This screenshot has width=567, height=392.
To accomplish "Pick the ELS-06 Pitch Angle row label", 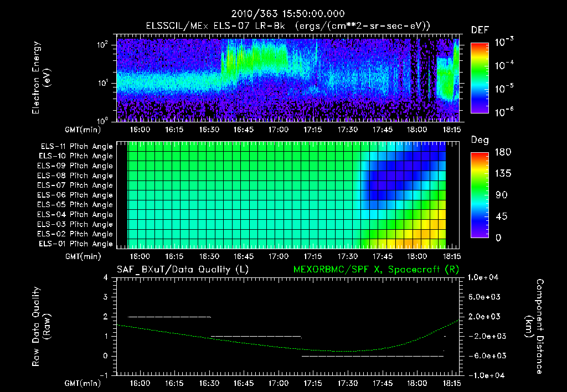I will coord(75,195).
